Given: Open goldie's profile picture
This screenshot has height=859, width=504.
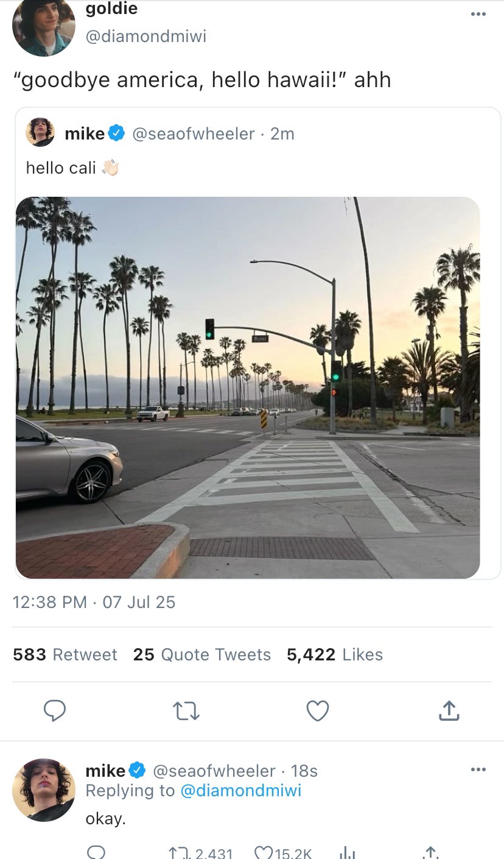Looking at the screenshot, I should pos(44,27).
